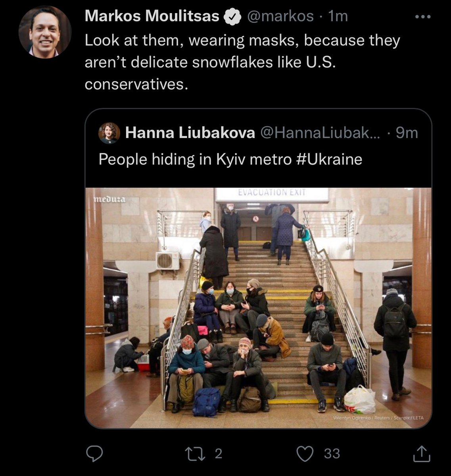
Task: View the 33 likes count
Action: click(332, 453)
